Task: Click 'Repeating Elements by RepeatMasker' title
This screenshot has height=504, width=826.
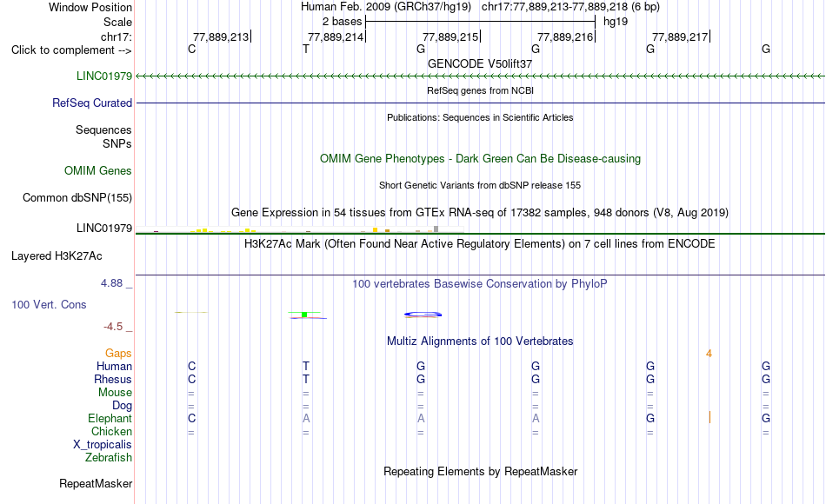Action: coord(480,471)
